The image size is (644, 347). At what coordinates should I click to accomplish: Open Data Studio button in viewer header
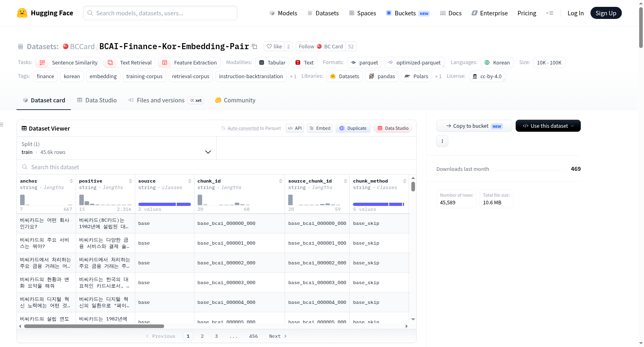[393, 128]
